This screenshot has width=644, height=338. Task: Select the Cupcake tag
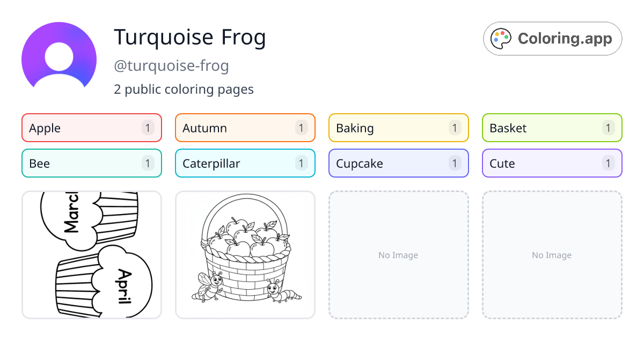pyautogui.click(x=398, y=163)
